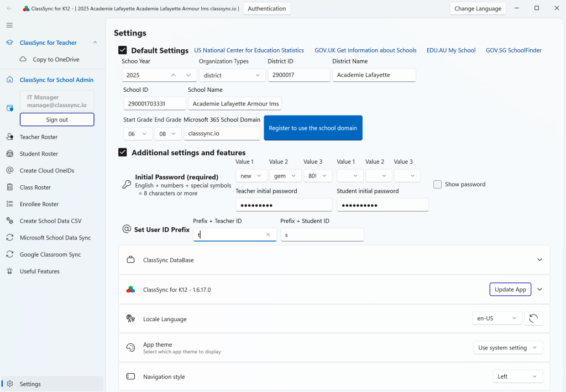
Task: Click the ClassSync for K12 app logo in version row
Action: tap(130, 290)
